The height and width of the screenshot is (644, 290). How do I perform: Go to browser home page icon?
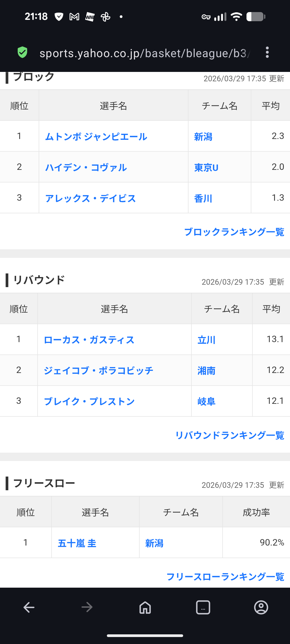pyautogui.click(x=145, y=607)
